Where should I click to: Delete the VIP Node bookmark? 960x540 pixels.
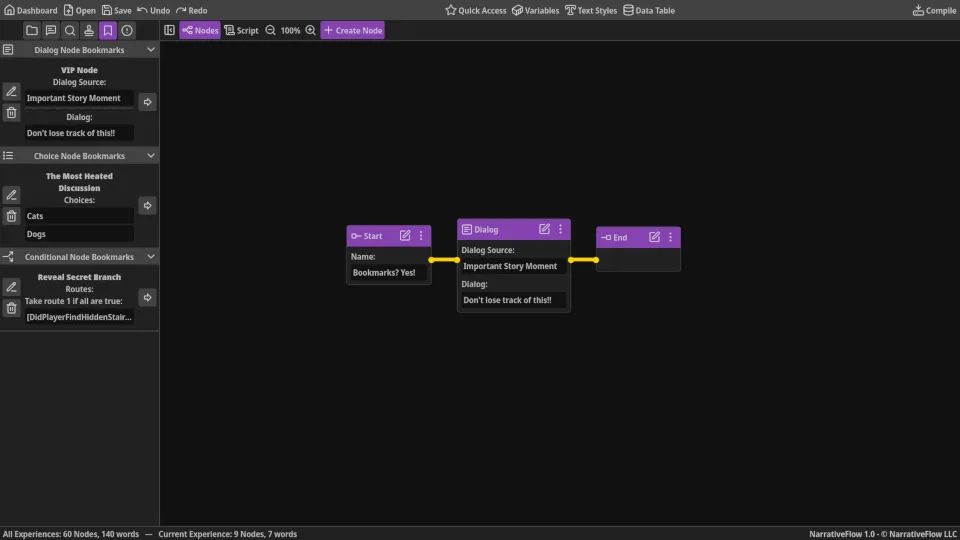(11, 113)
